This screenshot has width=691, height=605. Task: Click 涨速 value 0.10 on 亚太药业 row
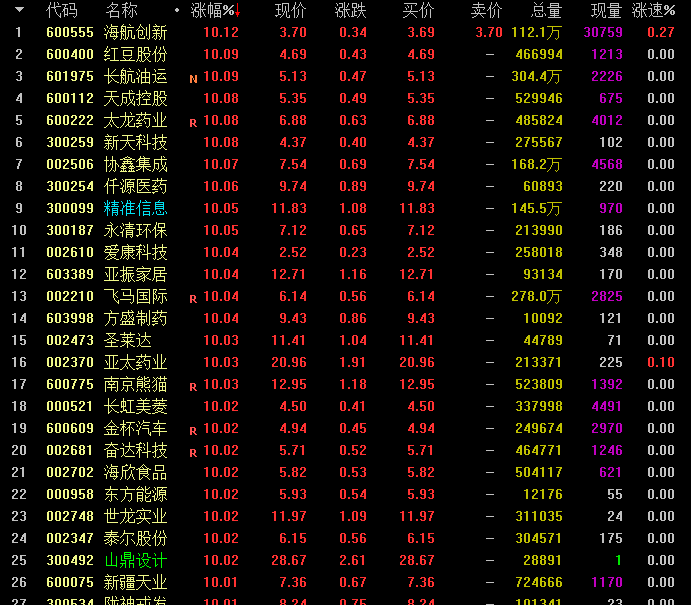(x=661, y=362)
